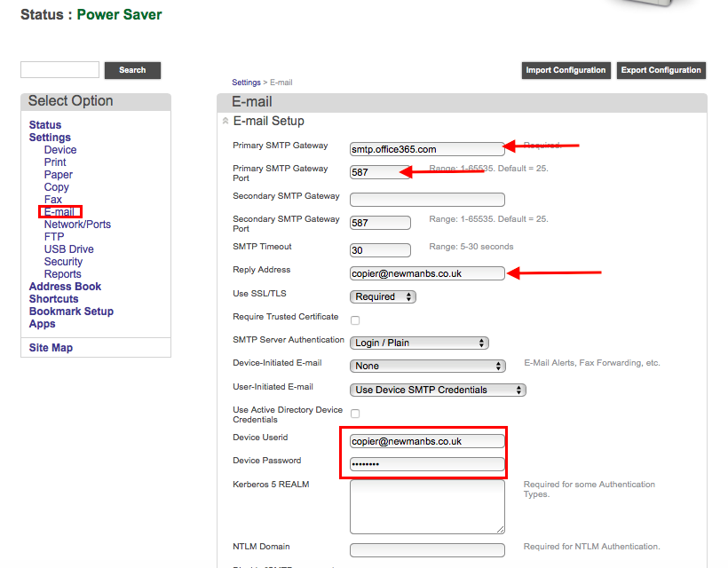Screen dimensions: 728x568
Task: Collapse the E-mail Setup section chevron
Action: [x=226, y=121]
